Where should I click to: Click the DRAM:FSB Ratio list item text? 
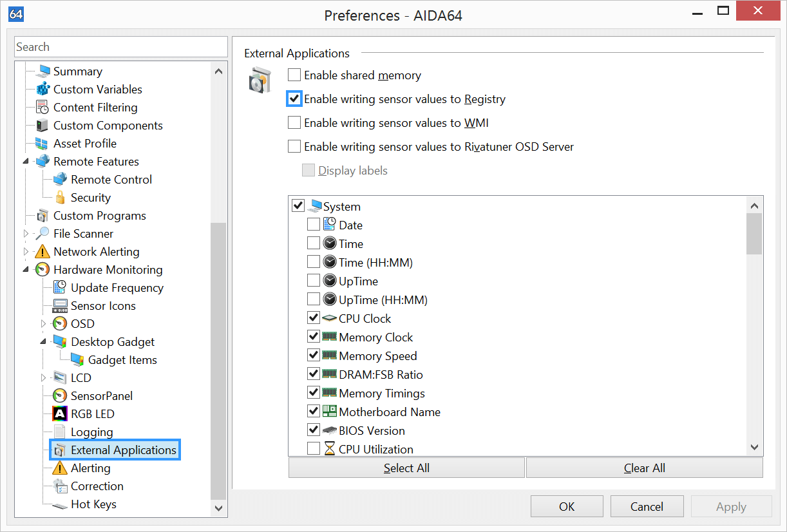[381, 375]
